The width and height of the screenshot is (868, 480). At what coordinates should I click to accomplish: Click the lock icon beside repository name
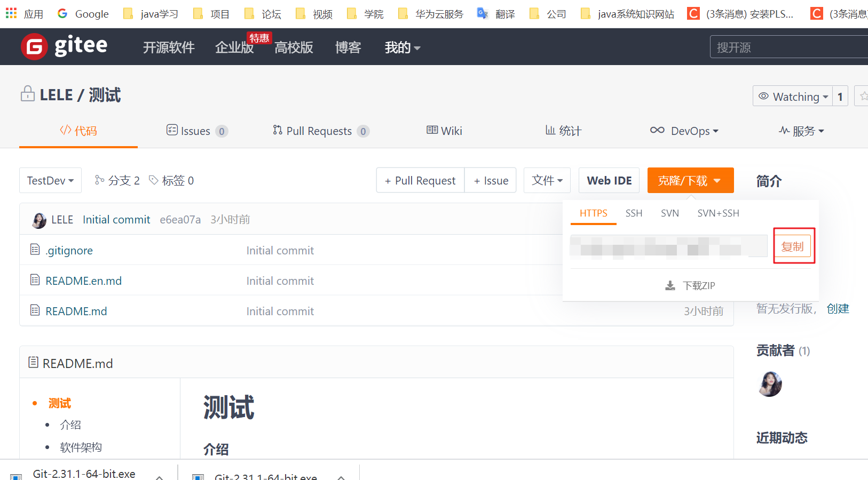(x=27, y=94)
